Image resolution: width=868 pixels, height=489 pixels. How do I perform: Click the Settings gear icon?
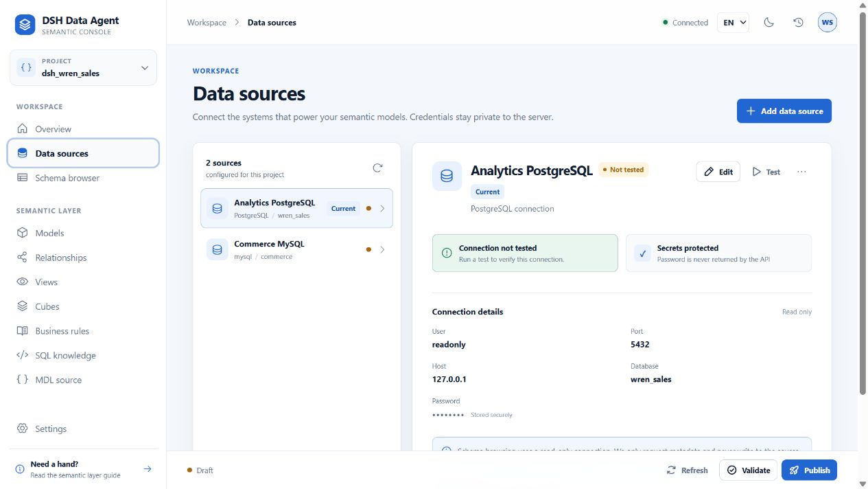23,429
